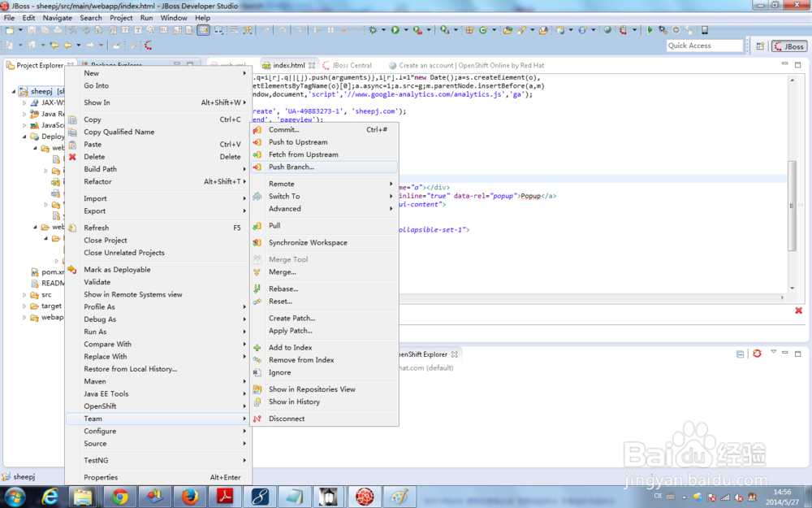The height and width of the screenshot is (508, 812).
Task: Expand the src folder in Project Explorer
Action: pos(24,294)
